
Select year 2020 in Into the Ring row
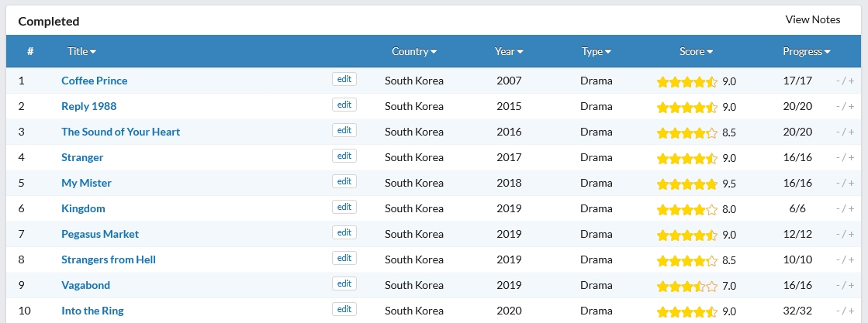[509, 311]
